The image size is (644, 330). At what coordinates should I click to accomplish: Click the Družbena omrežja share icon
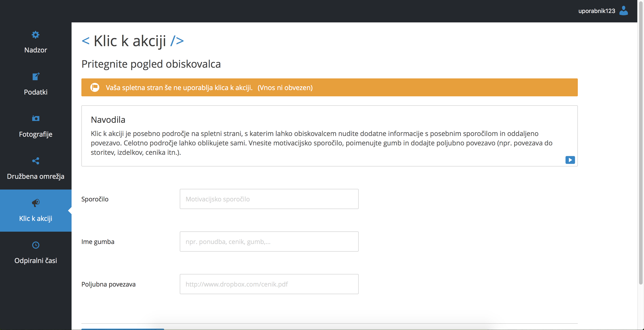[36, 161]
